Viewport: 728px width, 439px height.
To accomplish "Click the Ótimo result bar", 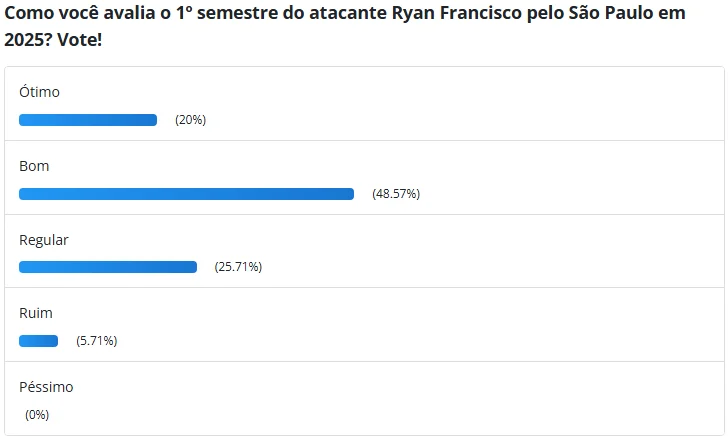I will pyautogui.click(x=88, y=120).
